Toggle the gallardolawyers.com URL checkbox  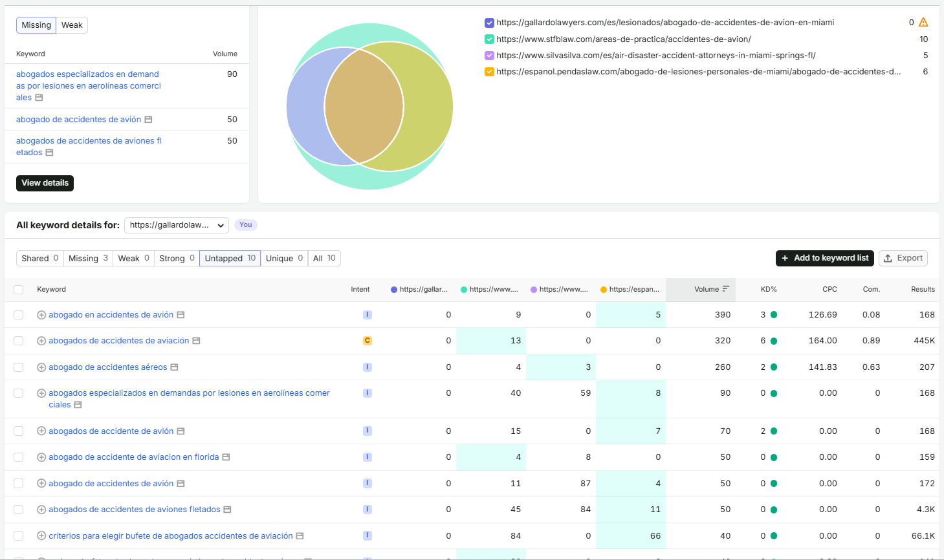(x=490, y=23)
